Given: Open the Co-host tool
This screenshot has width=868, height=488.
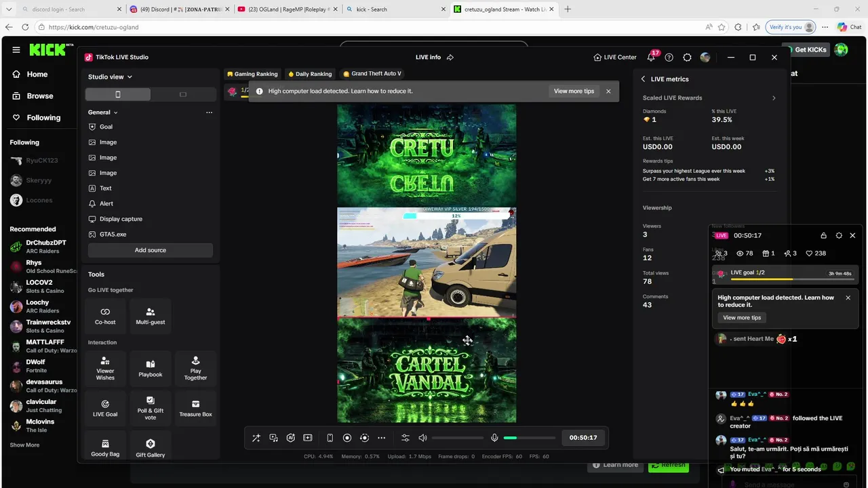Looking at the screenshot, I should click(x=105, y=316).
